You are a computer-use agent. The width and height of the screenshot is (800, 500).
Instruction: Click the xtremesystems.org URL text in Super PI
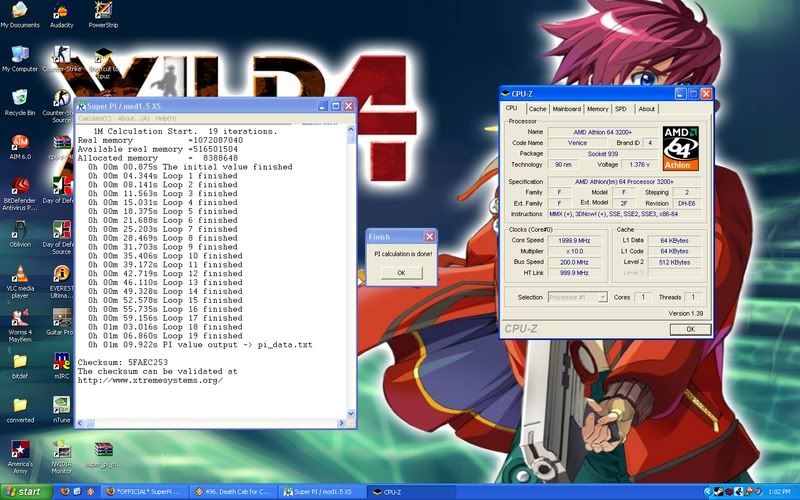click(150, 380)
